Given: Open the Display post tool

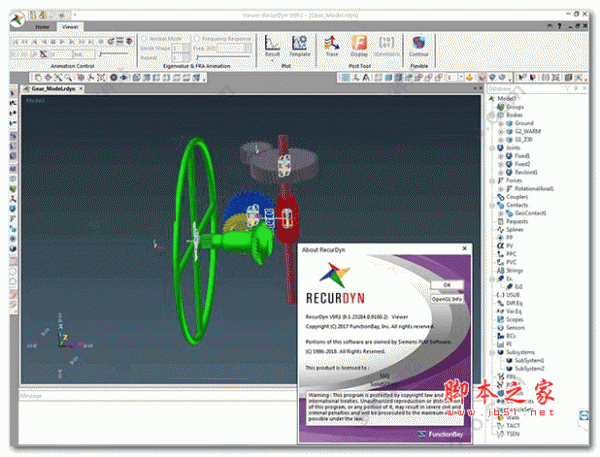Looking at the screenshot, I should coord(359,46).
